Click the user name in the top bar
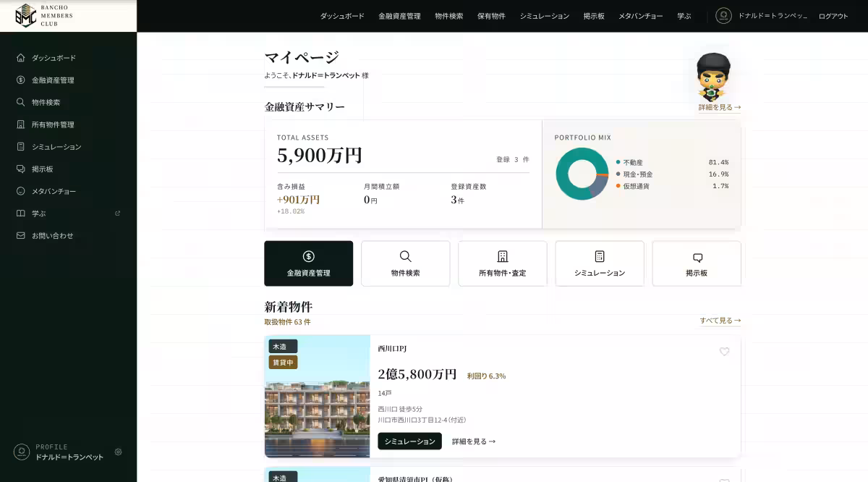This screenshot has height=482, width=868. pos(773,16)
